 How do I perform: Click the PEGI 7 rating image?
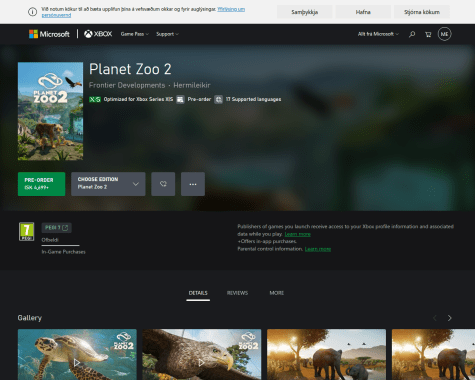[26, 231]
